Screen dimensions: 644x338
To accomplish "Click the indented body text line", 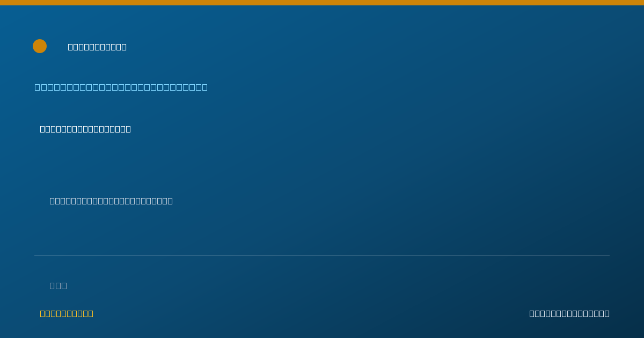I will 111,201.
